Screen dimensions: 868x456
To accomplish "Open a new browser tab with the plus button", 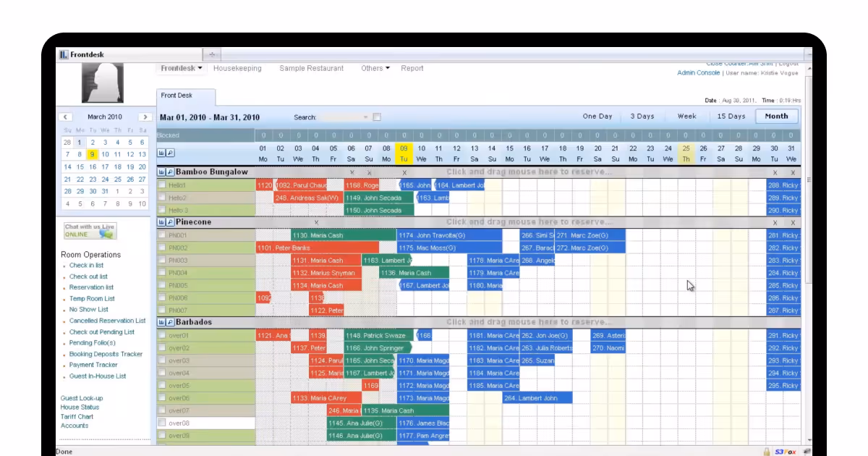I will (212, 54).
